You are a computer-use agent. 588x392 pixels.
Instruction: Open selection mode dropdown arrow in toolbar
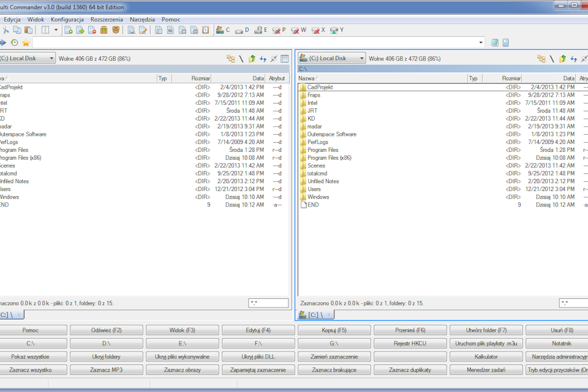point(55,29)
